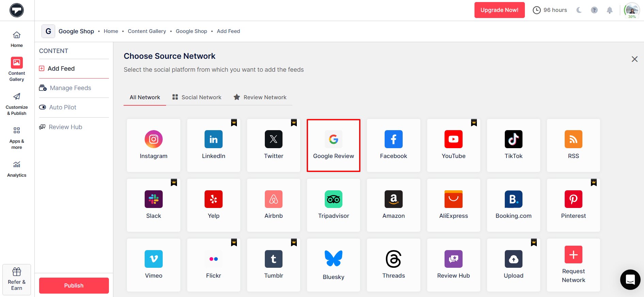Select the AliExpress tile

pyautogui.click(x=453, y=205)
